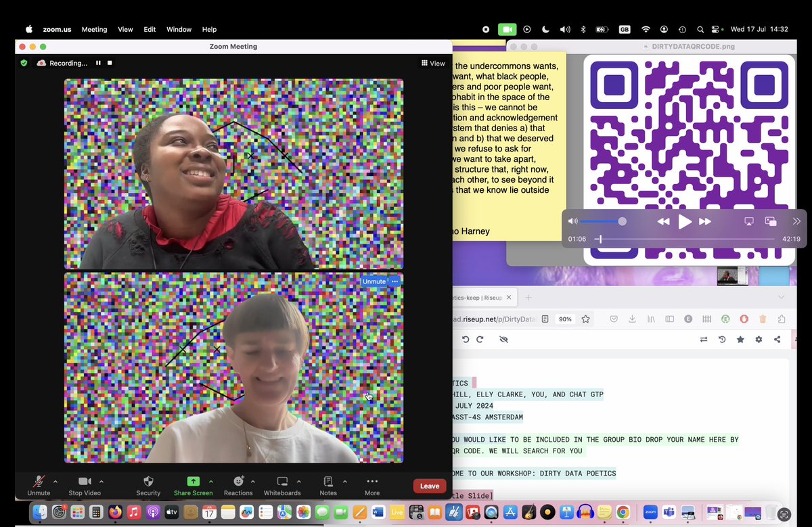
Task: Click the red Leave button
Action: tap(430, 486)
